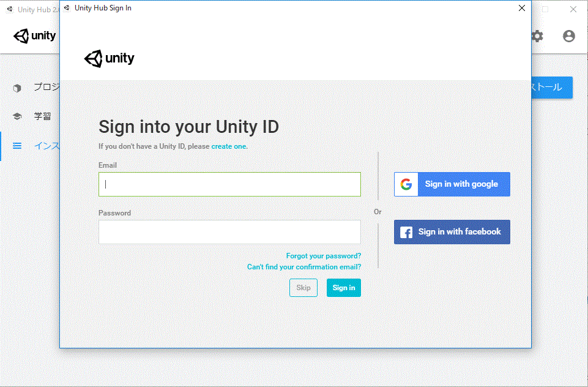Open the account profile icon
Image resolution: width=588 pixels, height=387 pixels.
[x=569, y=36]
